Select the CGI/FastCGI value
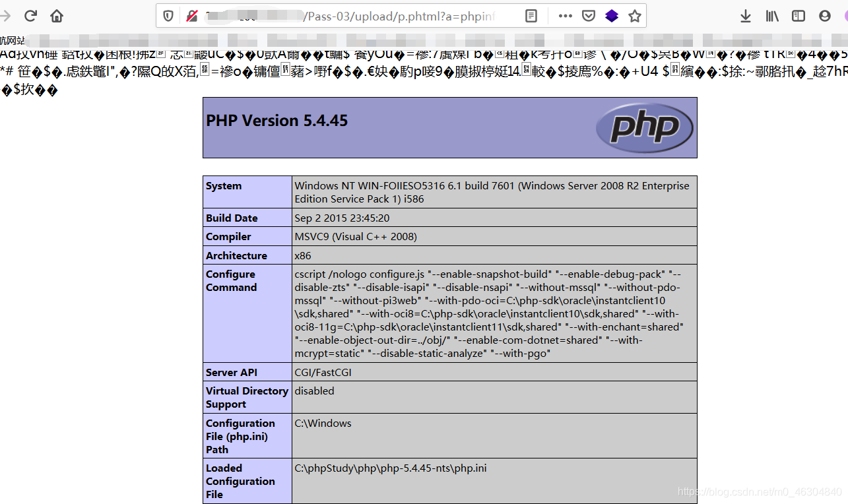Viewport: 848px width, 504px height. [x=323, y=373]
